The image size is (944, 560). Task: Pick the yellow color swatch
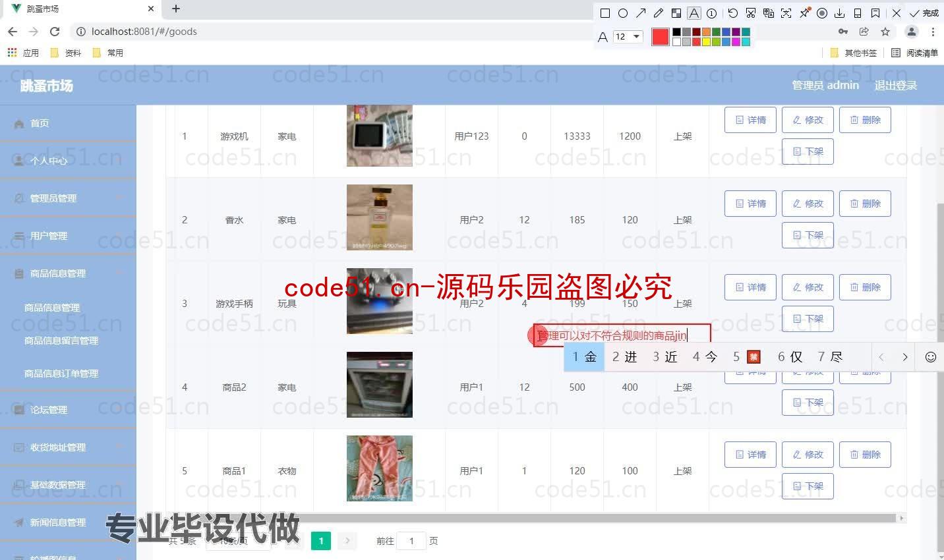click(x=706, y=42)
